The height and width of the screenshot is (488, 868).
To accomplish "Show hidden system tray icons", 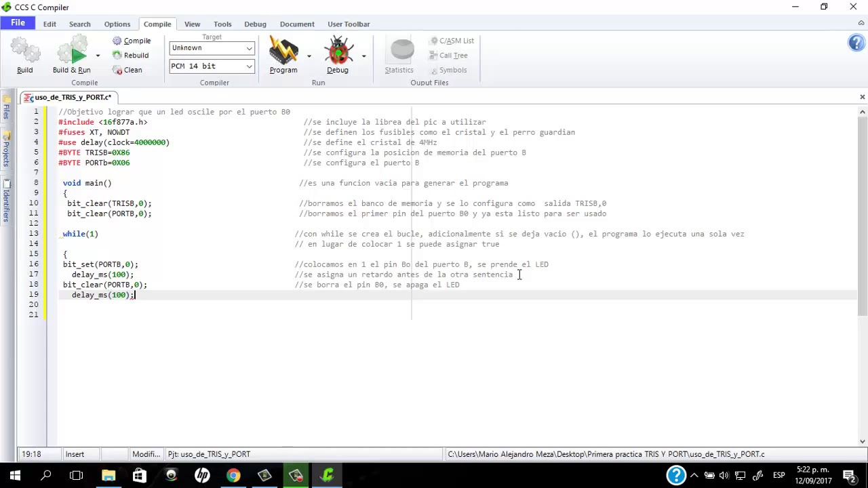I will (694, 476).
